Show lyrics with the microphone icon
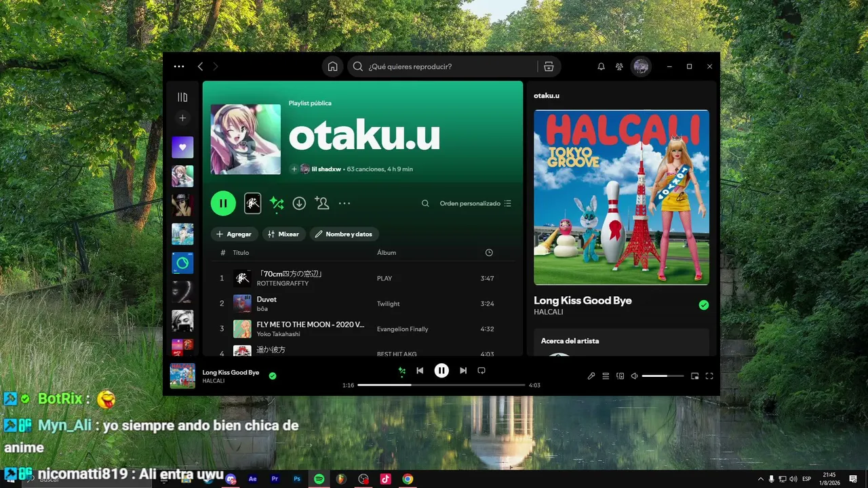 (x=591, y=376)
